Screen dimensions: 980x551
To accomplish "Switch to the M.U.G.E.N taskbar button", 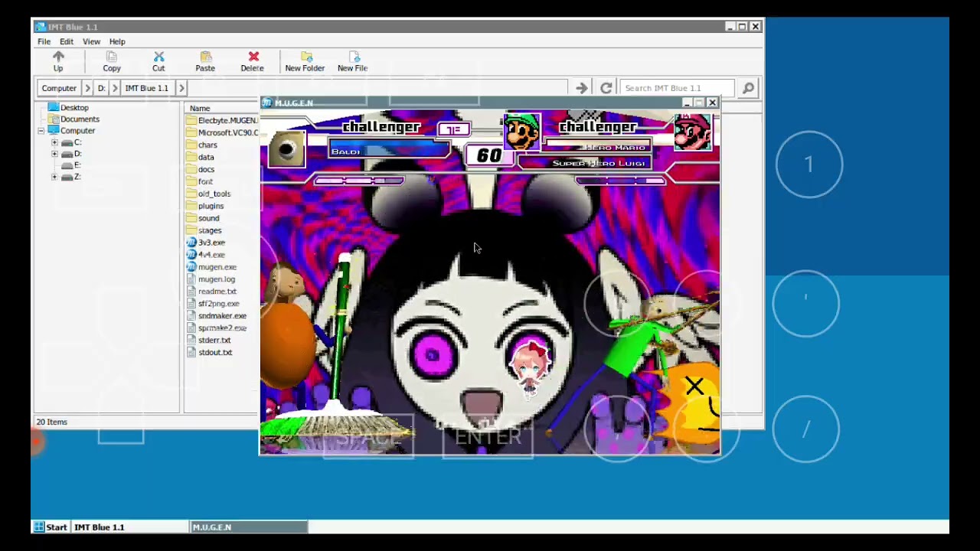I will (x=248, y=527).
